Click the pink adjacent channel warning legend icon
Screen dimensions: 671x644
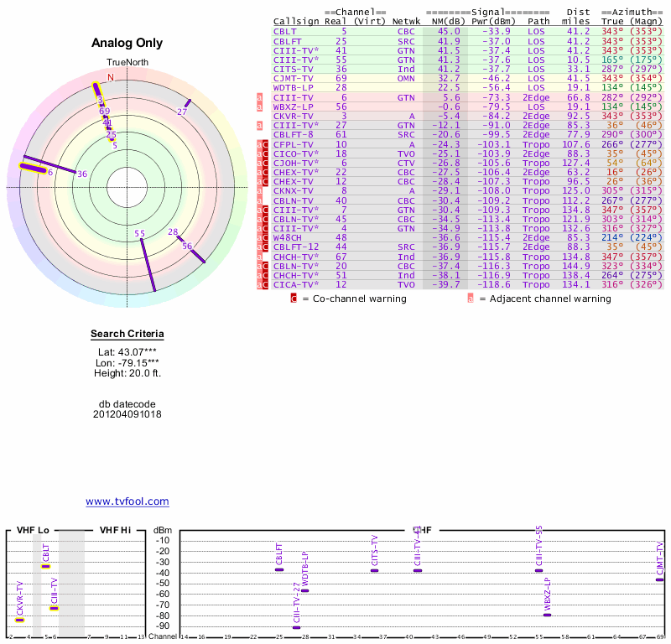point(471,298)
